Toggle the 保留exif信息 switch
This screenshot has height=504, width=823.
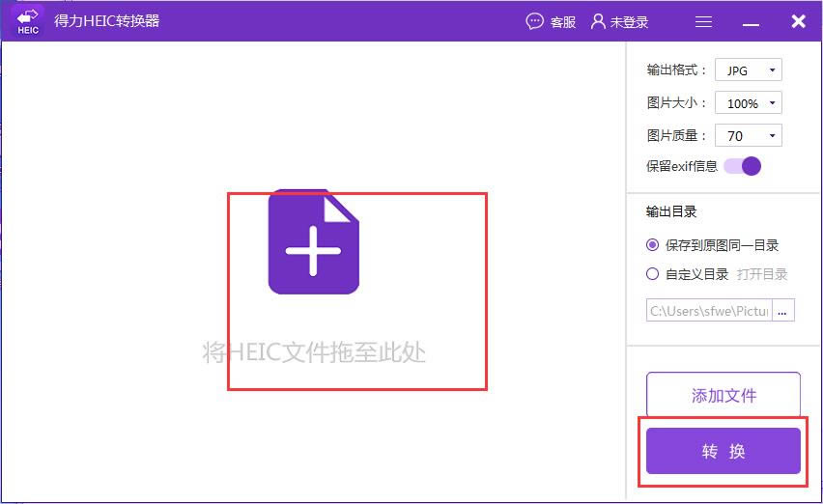[742, 166]
